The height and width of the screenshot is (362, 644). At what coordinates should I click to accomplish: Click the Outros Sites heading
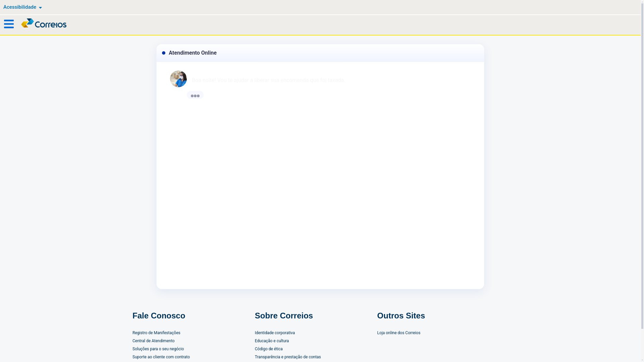(401, 316)
